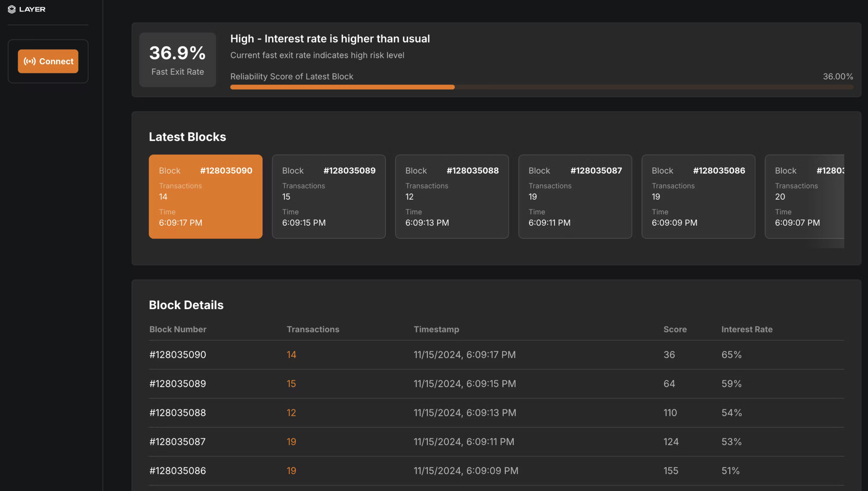Click the Interest Rate column header
The width and height of the screenshot is (868, 491).
747,329
